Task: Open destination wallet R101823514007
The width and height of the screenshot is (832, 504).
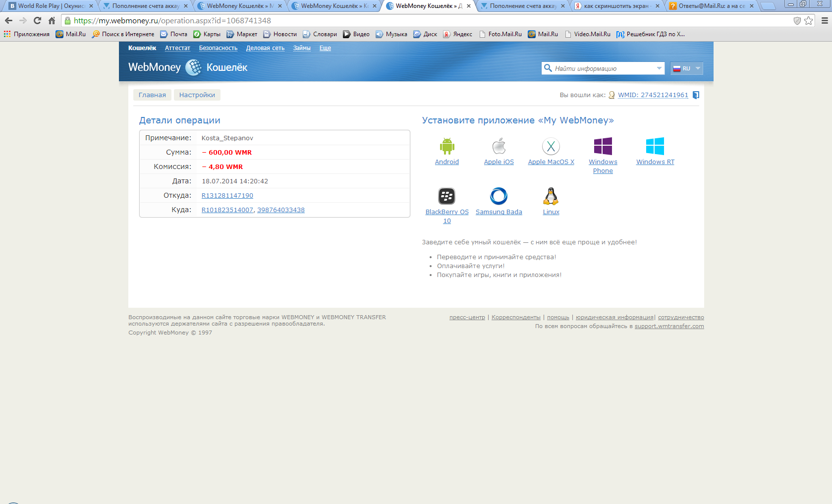Action: 227,210
